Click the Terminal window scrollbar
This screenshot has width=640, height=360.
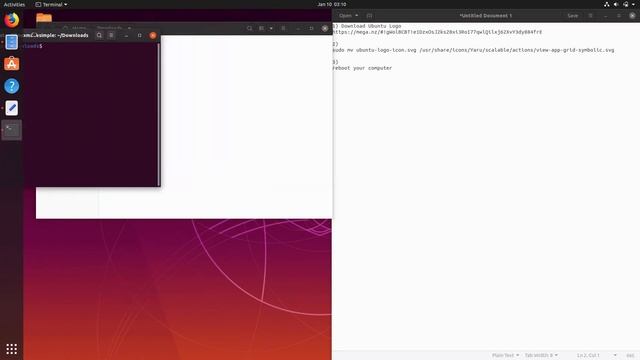(159, 114)
